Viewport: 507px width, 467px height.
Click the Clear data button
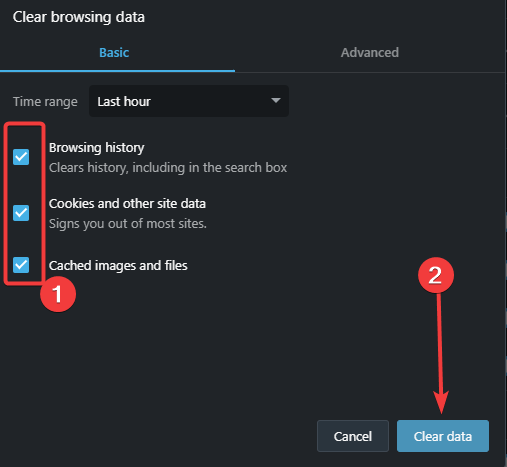click(x=443, y=436)
